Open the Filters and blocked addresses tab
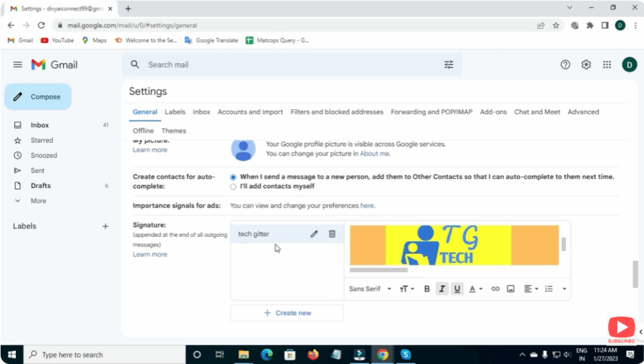Viewport: 644px width, 364px height. [x=336, y=112]
